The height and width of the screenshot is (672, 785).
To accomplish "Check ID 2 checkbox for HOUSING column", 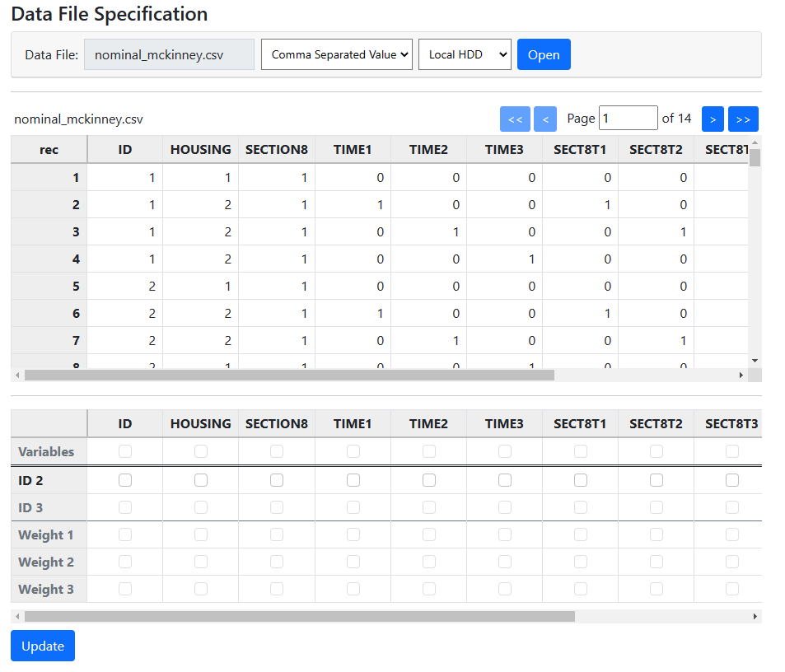I will pos(201,480).
